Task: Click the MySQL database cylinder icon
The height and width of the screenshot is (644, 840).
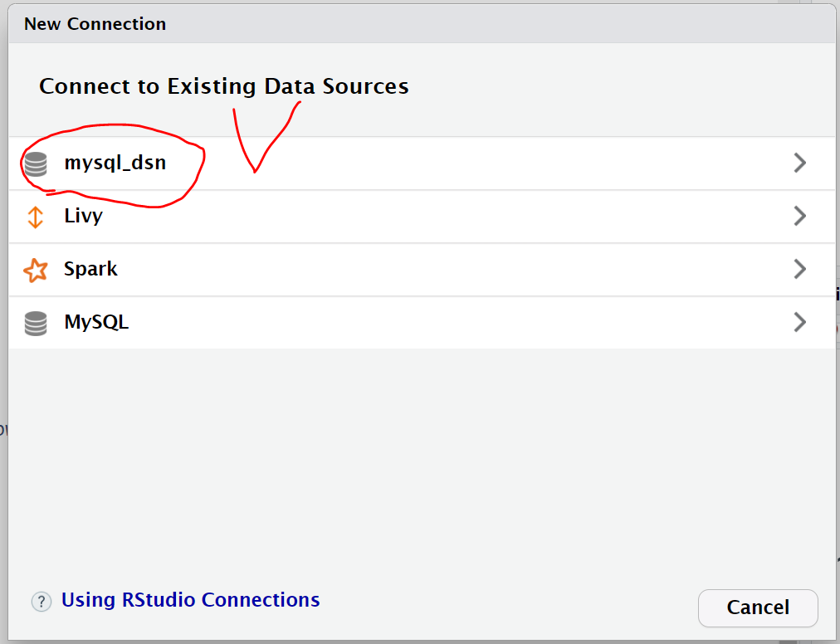Action: pos(36,323)
